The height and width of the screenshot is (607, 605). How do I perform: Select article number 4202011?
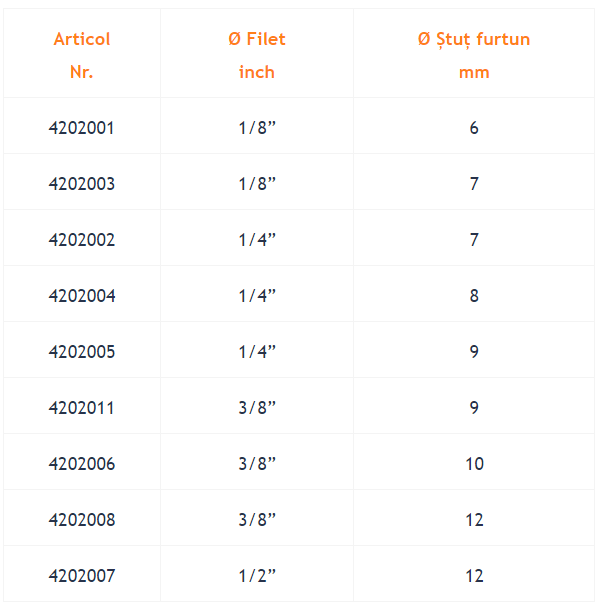82,408
